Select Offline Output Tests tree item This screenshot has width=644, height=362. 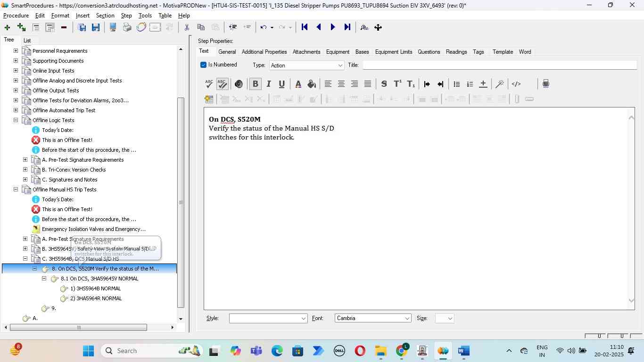click(x=56, y=90)
